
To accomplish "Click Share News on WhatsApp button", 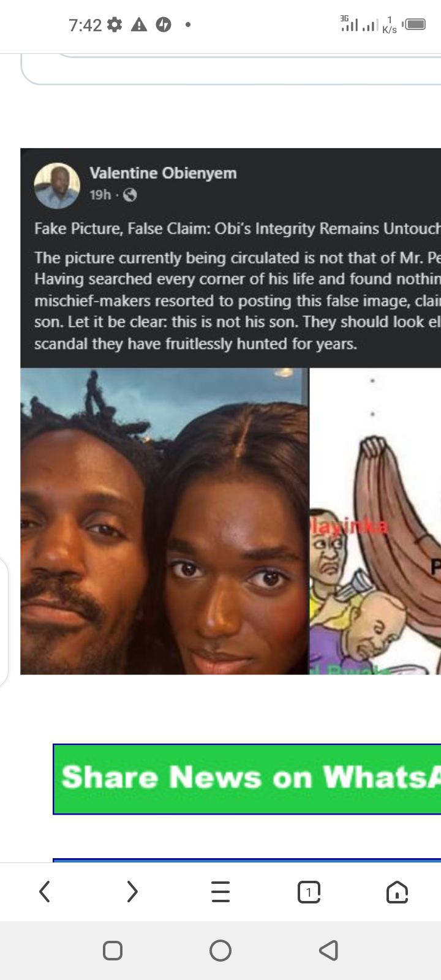I will point(247,779).
